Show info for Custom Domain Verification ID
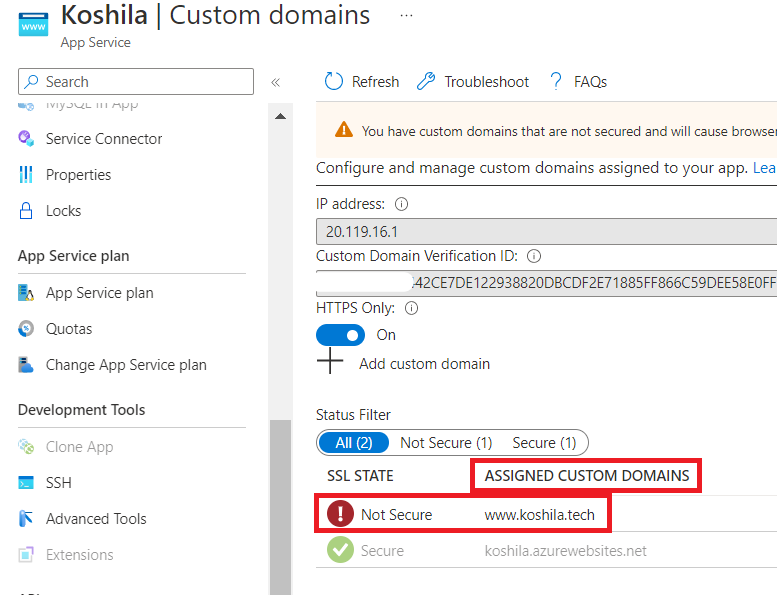Screen dimensions: 777x595 [534, 256]
